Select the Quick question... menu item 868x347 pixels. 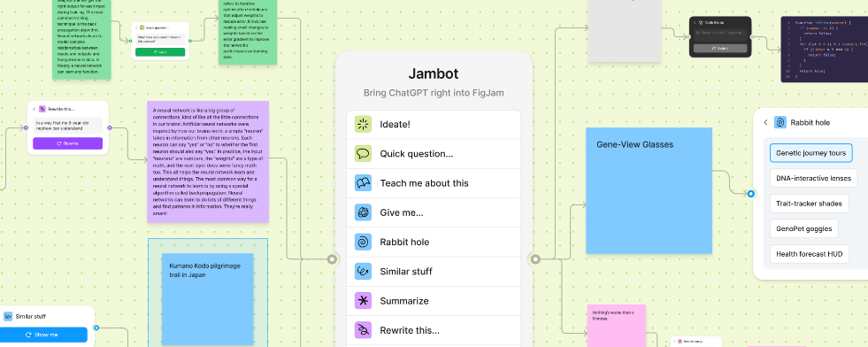click(x=434, y=154)
